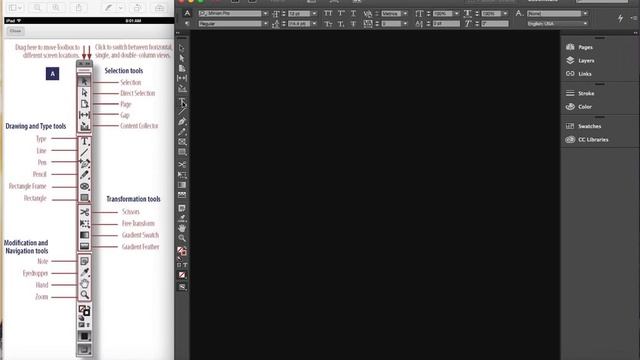The width and height of the screenshot is (640, 360).
Task: Open the font style Regular dropdown arrow
Action: (x=265, y=24)
